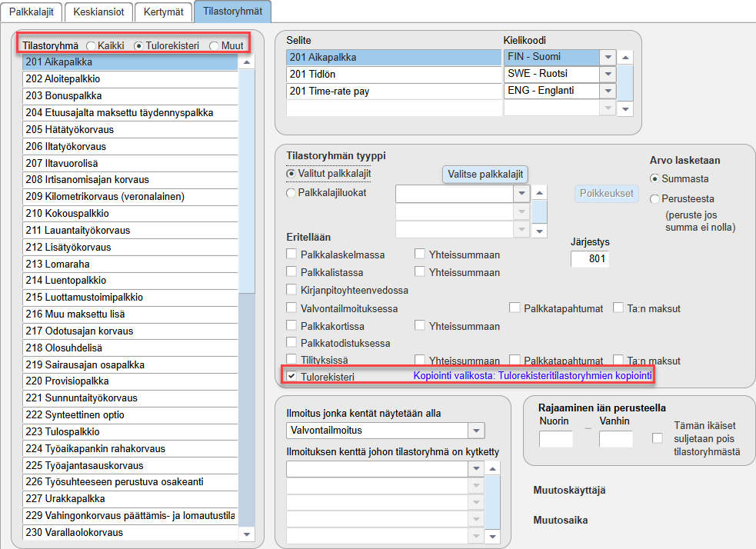Click the scroll up arrow of the Tilastoryhmä list
756x549 pixels.
point(246,62)
